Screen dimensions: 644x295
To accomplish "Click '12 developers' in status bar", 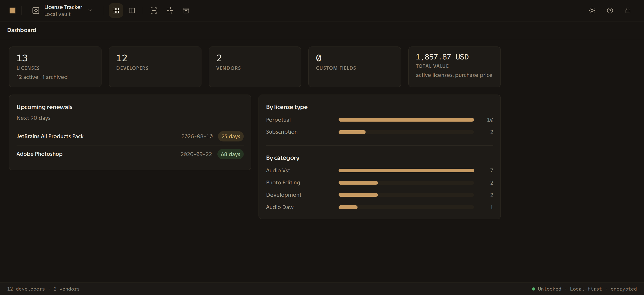I will (x=26, y=289).
